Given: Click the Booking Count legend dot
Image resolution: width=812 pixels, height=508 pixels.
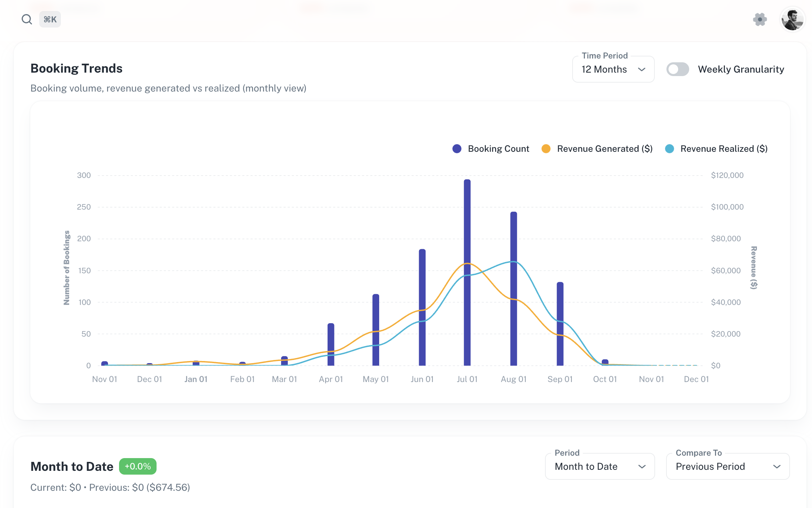Looking at the screenshot, I should pos(456,149).
